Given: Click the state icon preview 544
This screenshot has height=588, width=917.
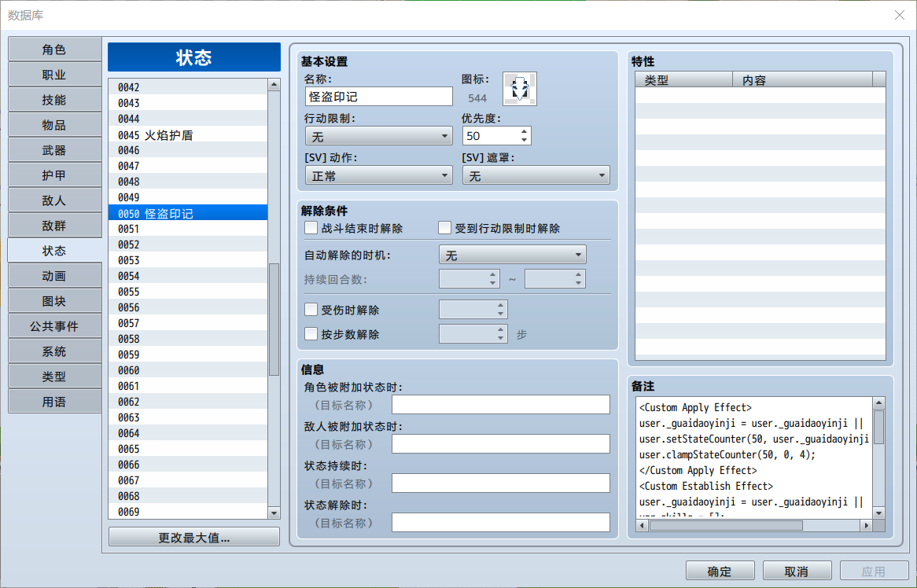Looking at the screenshot, I should coord(519,89).
